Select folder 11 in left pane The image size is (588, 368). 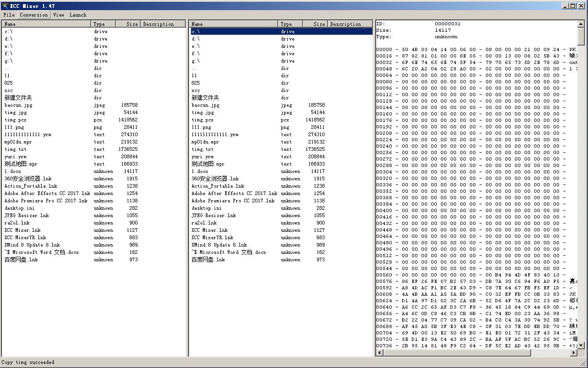(7, 75)
